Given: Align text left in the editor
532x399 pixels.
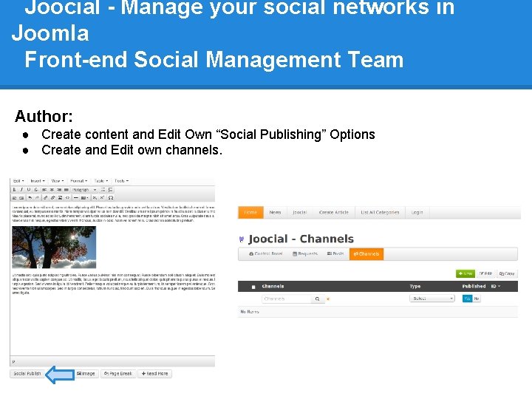Looking at the screenshot, I should tap(44, 190).
